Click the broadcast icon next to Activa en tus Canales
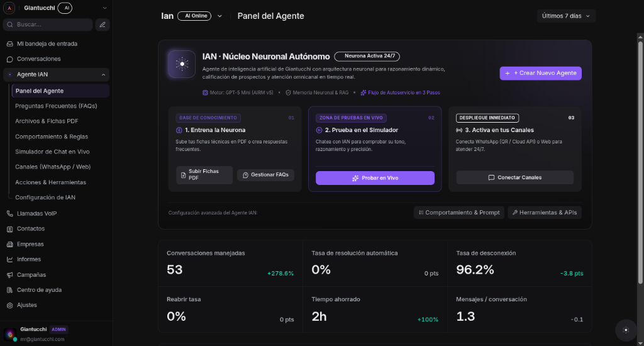 pyautogui.click(x=459, y=130)
